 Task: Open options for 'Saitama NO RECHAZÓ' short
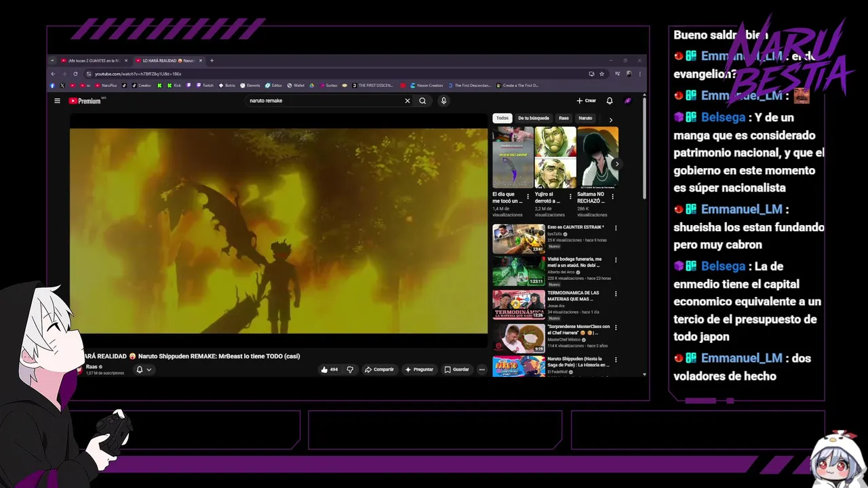pos(613,197)
